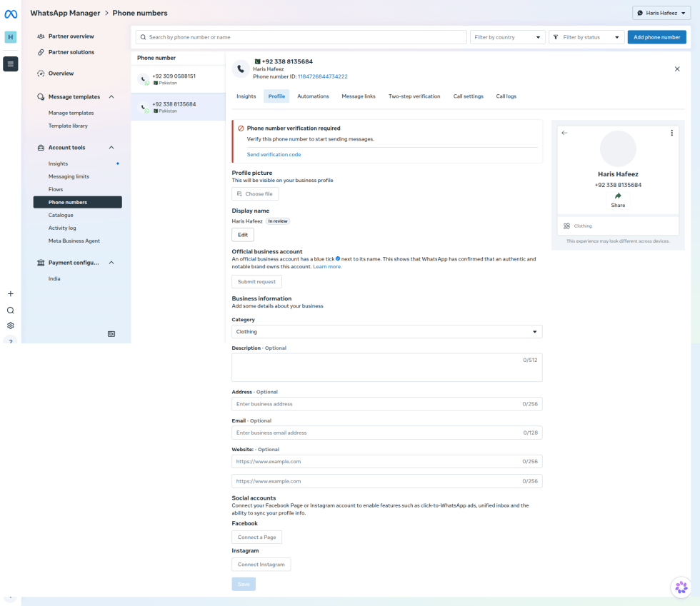Image resolution: width=700 pixels, height=606 pixels.
Task: Collapse the Account tools section
Action: click(x=111, y=148)
